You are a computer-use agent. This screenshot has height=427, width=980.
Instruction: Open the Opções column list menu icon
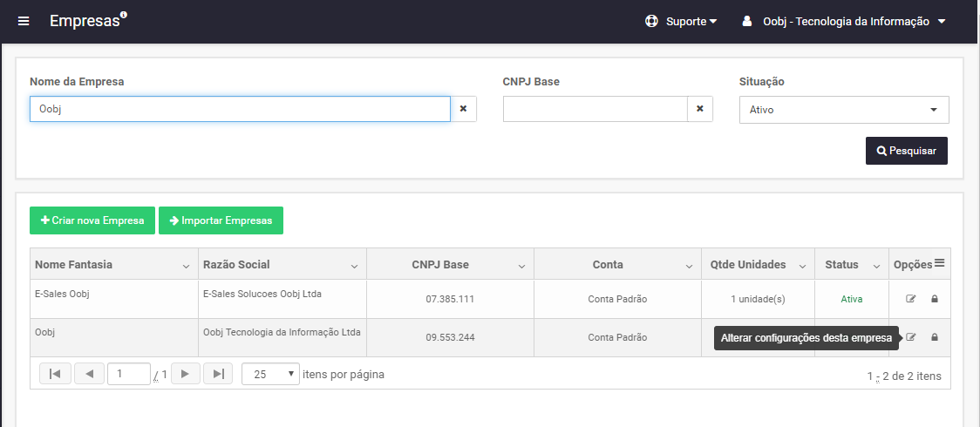939,263
